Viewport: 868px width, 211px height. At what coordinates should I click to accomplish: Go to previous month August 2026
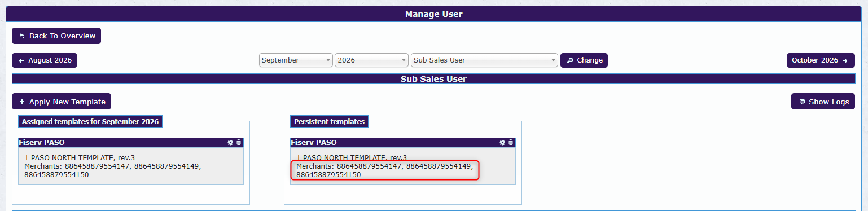point(45,60)
